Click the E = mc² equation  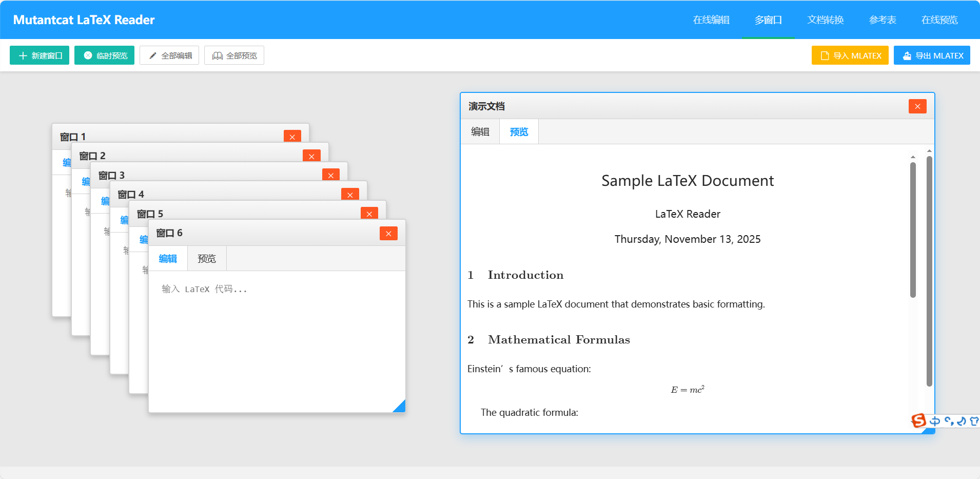(688, 390)
